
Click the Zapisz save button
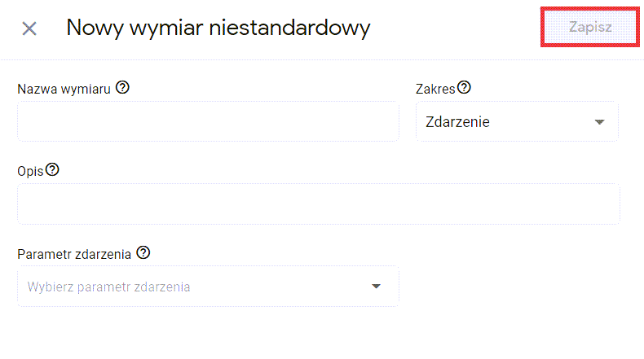point(589,28)
